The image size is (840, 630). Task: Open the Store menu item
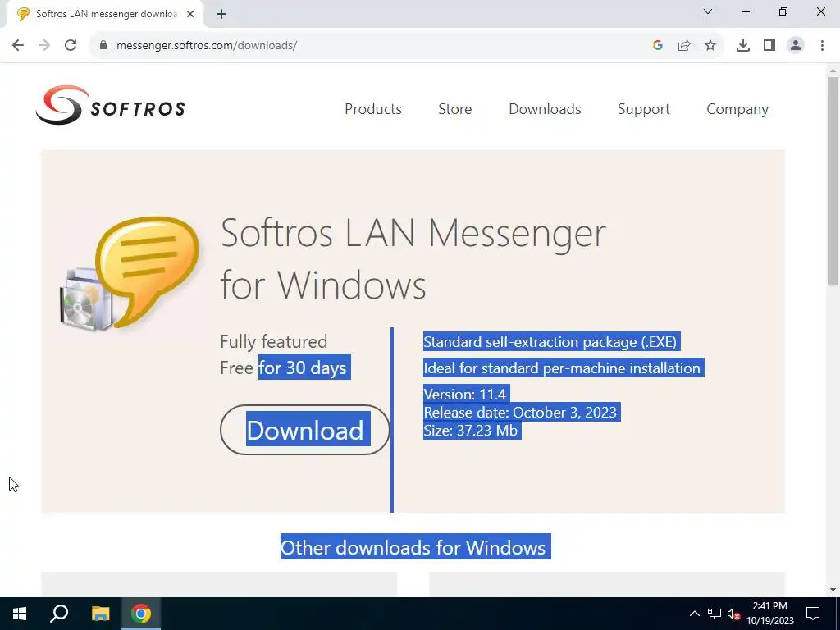click(x=454, y=109)
